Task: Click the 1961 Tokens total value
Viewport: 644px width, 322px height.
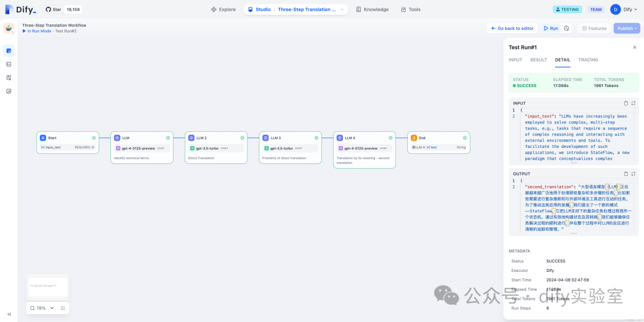Action: pyautogui.click(x=606, y=86)
